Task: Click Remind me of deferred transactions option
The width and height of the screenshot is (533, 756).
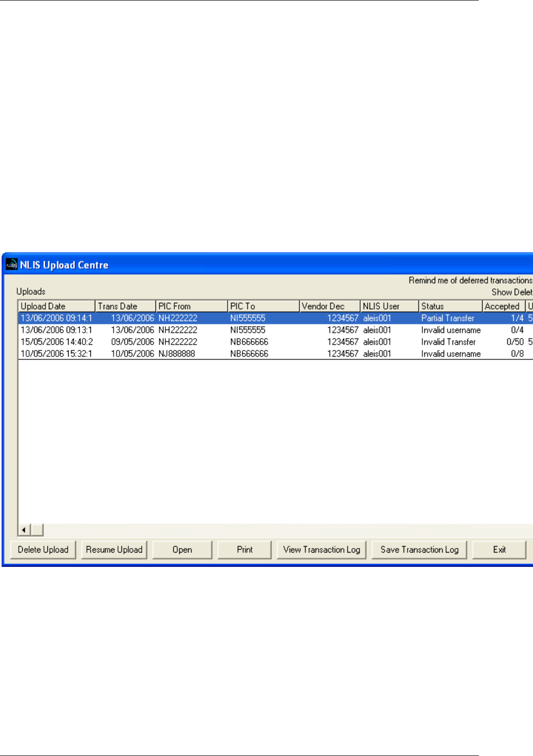Action: coord(470,280)
